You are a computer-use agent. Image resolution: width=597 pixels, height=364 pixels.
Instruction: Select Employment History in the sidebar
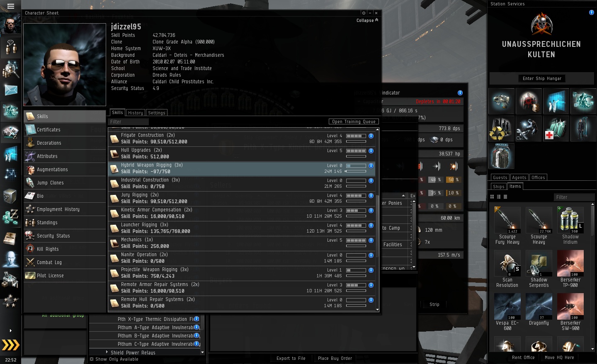tap(65, 209)
